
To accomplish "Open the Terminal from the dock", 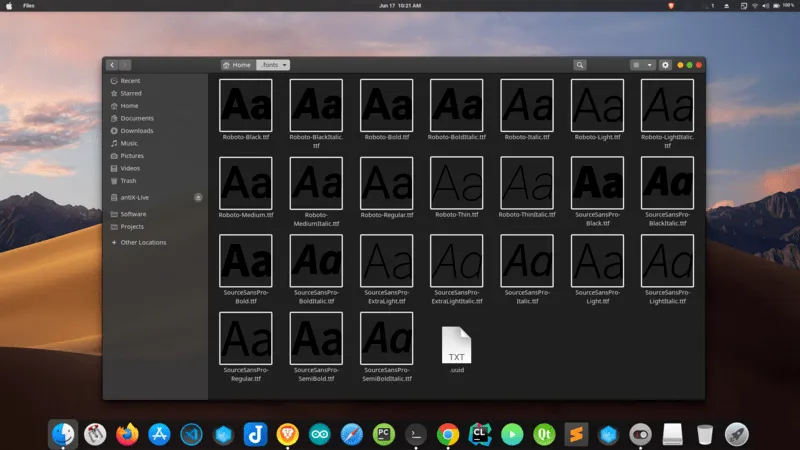I will (415, 434).
